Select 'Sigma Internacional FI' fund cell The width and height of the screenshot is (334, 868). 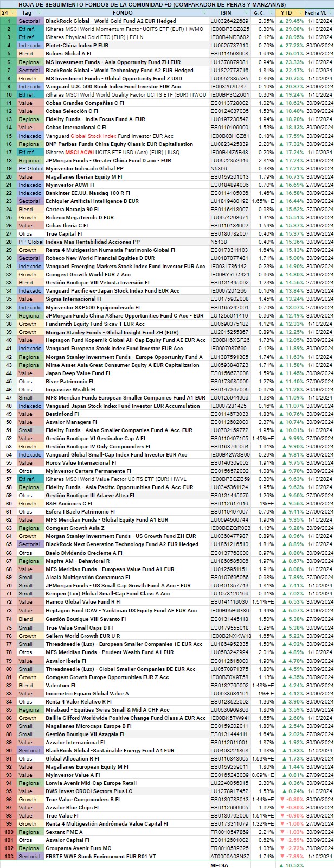pos(126,299)
